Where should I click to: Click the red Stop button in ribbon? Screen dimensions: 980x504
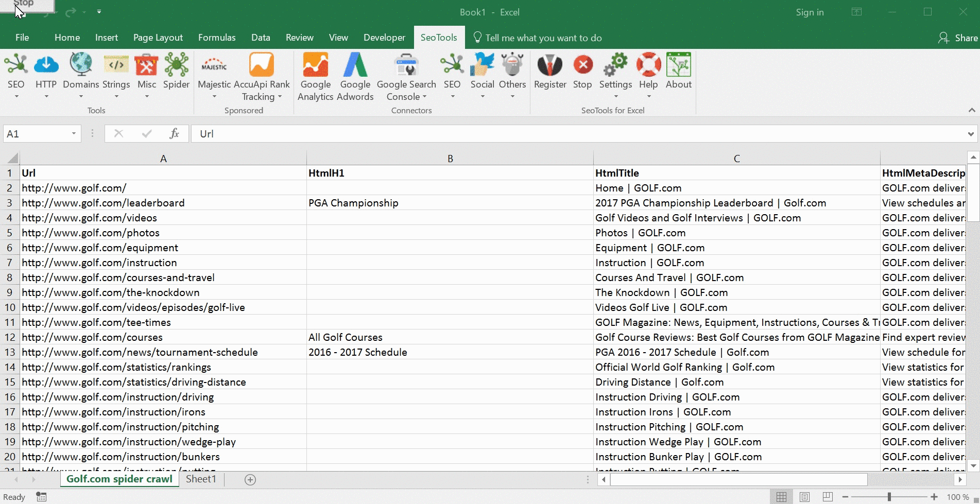[x=582, y=72]
